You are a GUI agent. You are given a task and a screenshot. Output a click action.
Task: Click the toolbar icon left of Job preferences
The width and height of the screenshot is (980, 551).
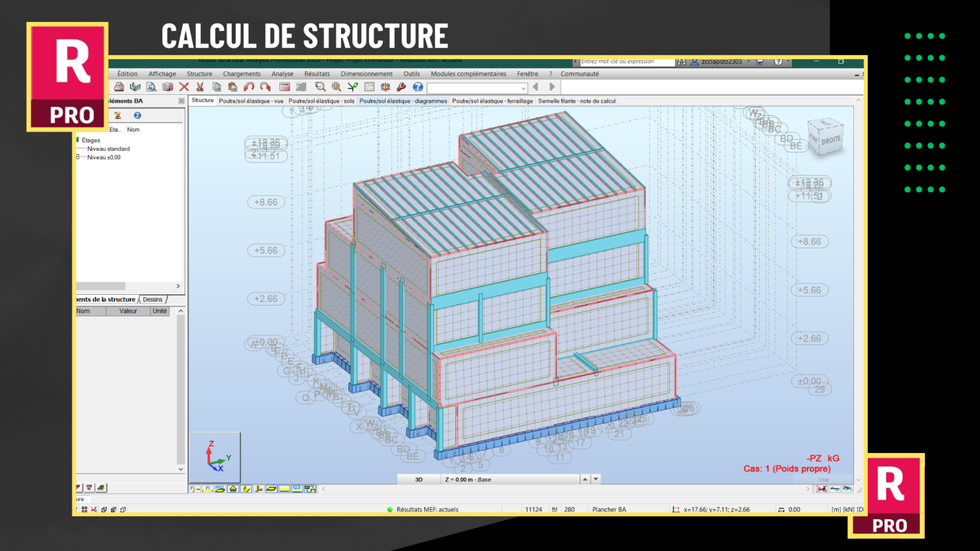click(369, 87)
